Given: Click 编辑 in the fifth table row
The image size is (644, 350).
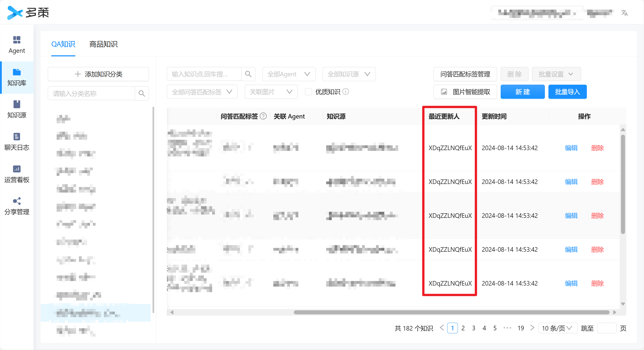Looking at the screenshot, I should click(x=571, y=283).
